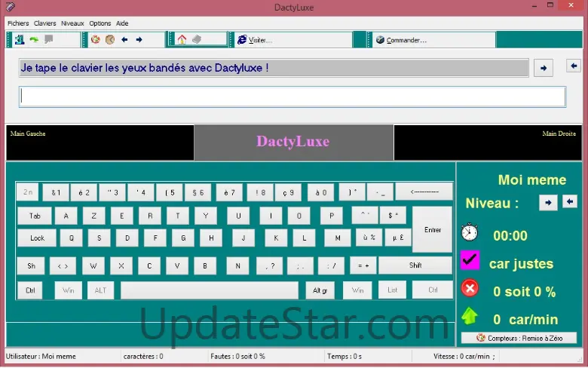588x368 pixels.
Task: Click the toolbar left arrow icon
Action: pyautogui.click(x=124, y=39)
